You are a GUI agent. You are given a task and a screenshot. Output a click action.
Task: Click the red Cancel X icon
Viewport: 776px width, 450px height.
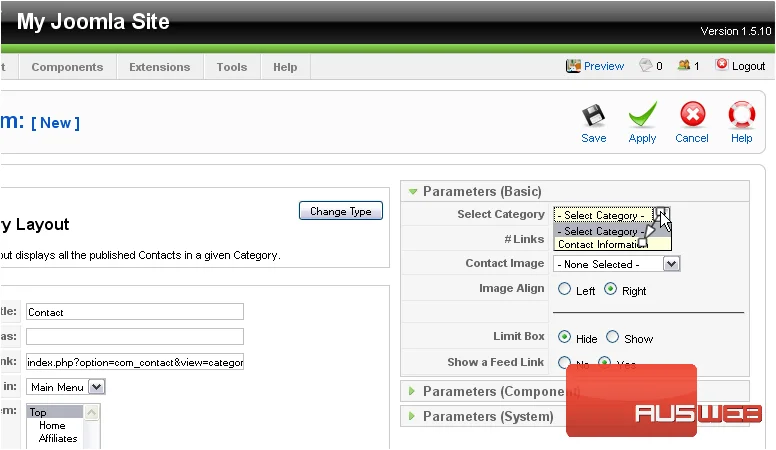point(692,115)
